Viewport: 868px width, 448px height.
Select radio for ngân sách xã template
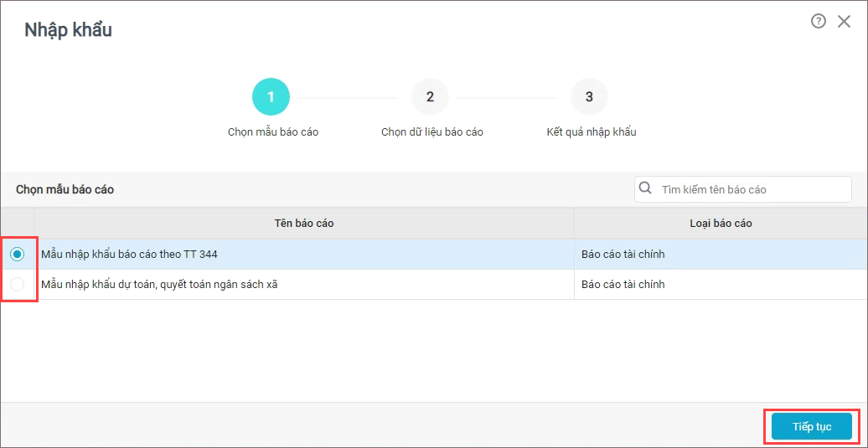[18, 284]
